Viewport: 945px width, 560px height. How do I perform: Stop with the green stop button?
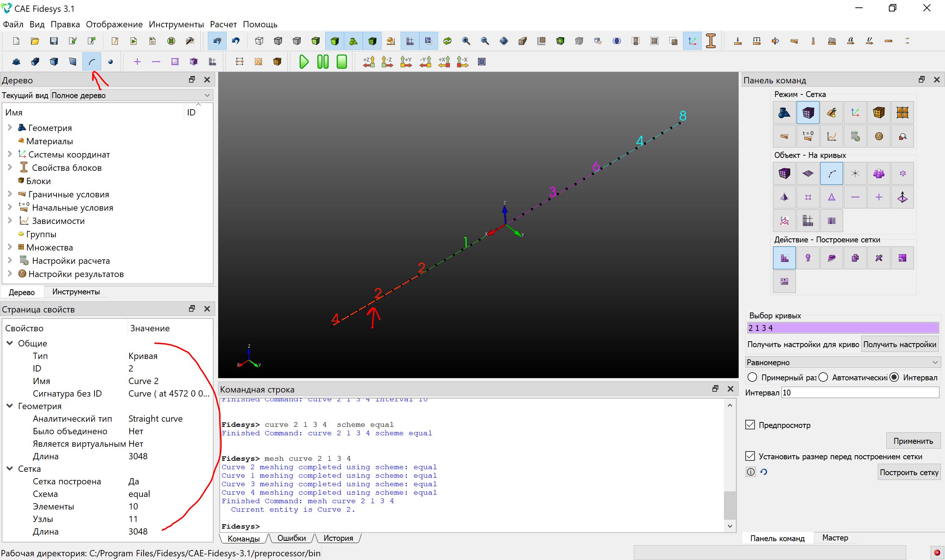click(x=342, y=62)
